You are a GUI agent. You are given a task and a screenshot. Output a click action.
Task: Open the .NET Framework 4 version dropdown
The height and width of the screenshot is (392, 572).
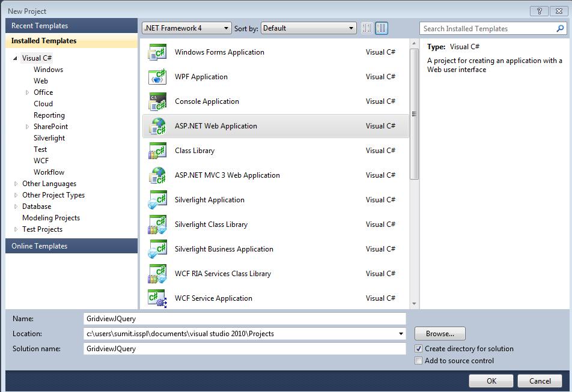(186, 28)
